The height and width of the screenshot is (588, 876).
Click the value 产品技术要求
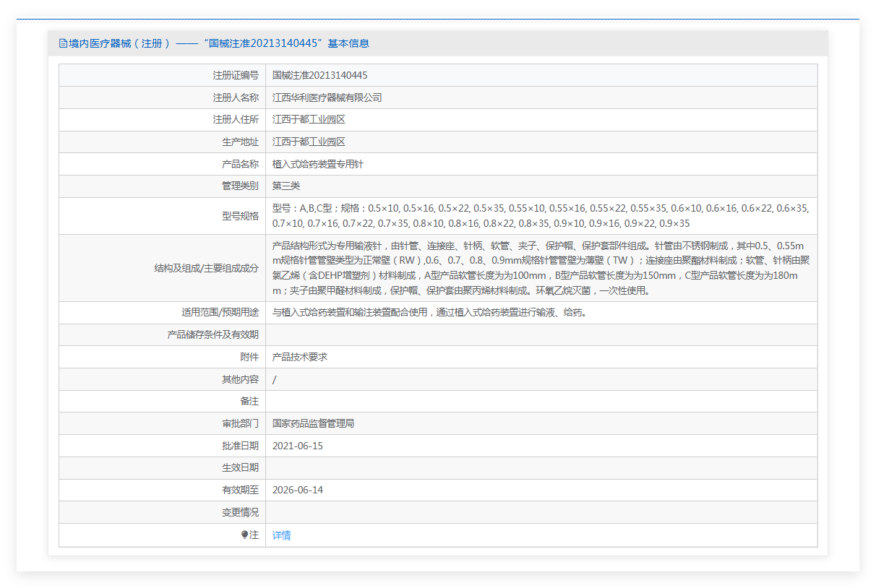coord(300,357)
